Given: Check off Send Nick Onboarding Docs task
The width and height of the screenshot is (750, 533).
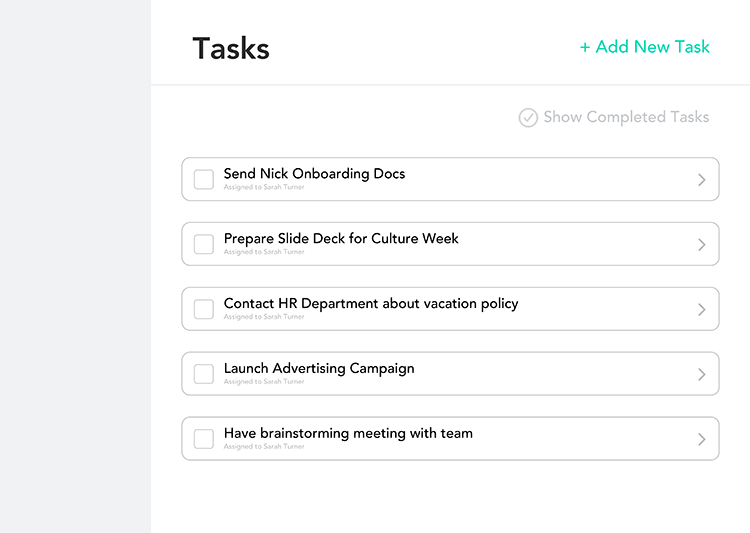Looking at the screenshot, I should pyautogui.click(x=204, y=179).
